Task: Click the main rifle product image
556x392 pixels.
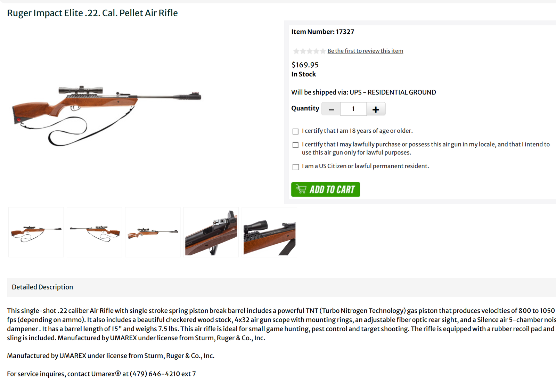Action: pos(106,115)
